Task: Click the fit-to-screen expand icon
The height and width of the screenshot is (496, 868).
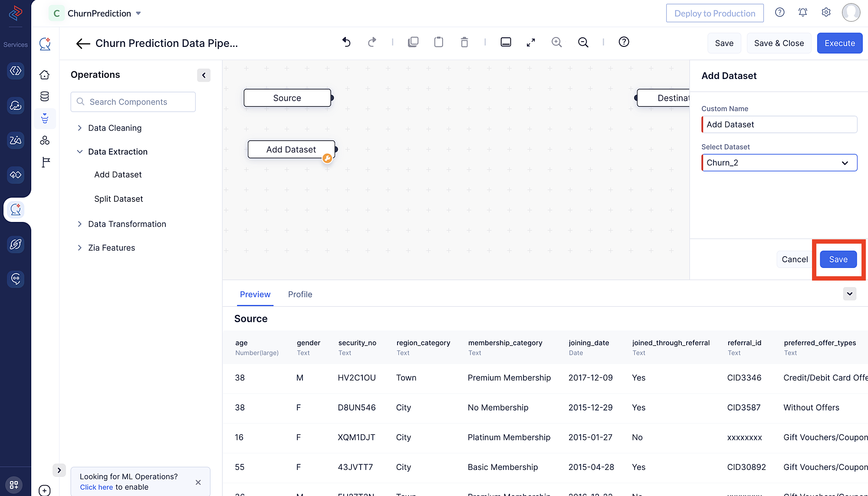Action: [x=531, y=42]
